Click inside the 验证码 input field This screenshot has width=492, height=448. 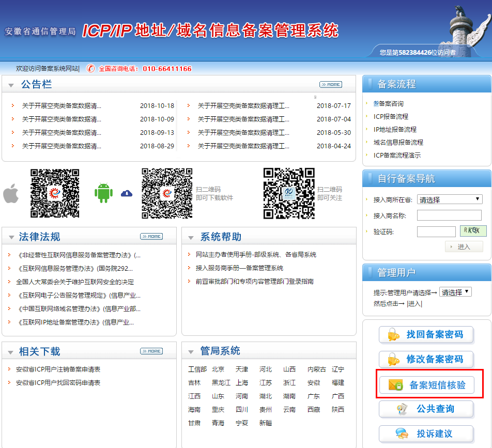(436, 231)
